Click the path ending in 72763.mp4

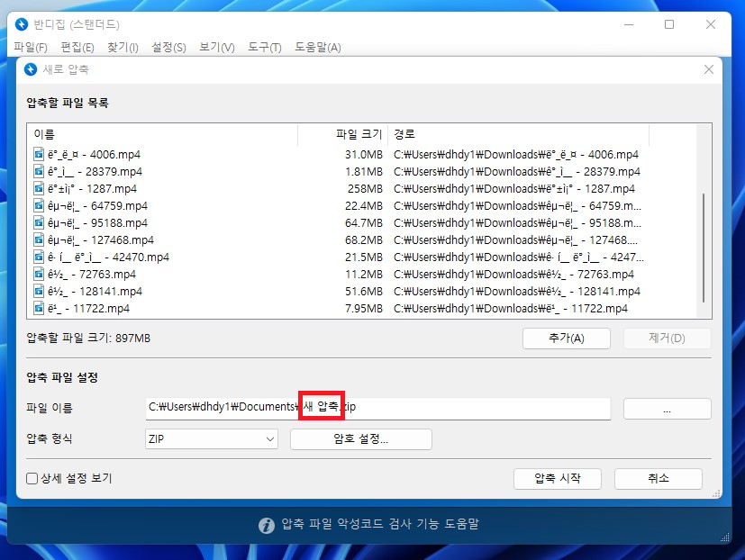click(x=513, y=274)
